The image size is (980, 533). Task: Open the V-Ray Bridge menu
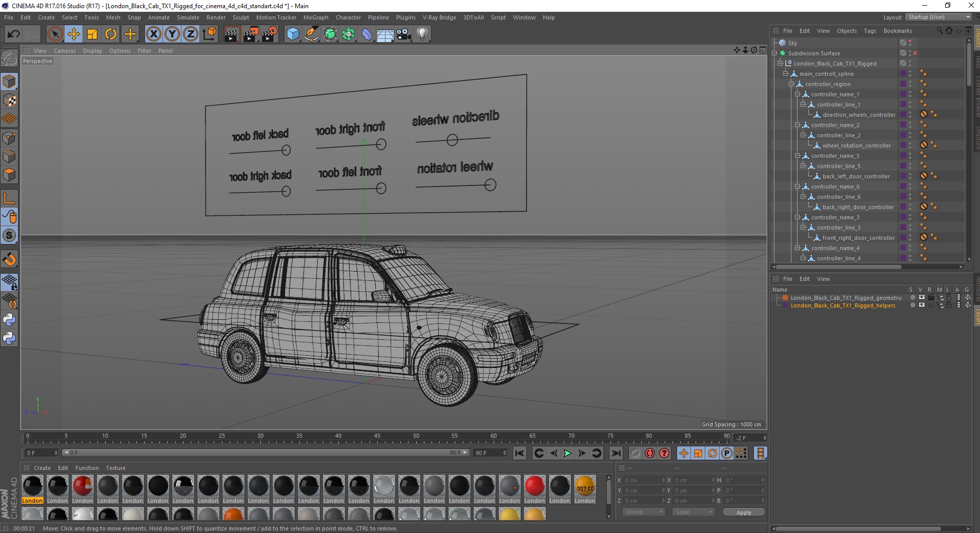pos(439,17)
